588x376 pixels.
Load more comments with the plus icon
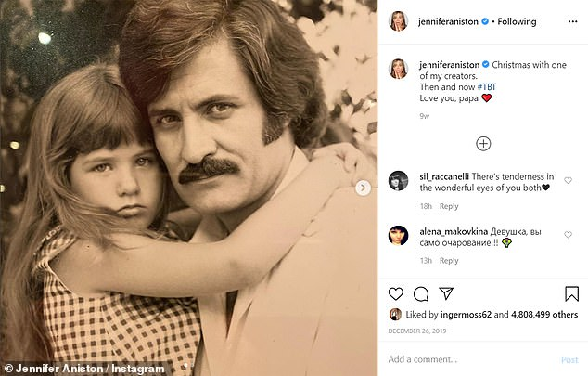[483, 144]
